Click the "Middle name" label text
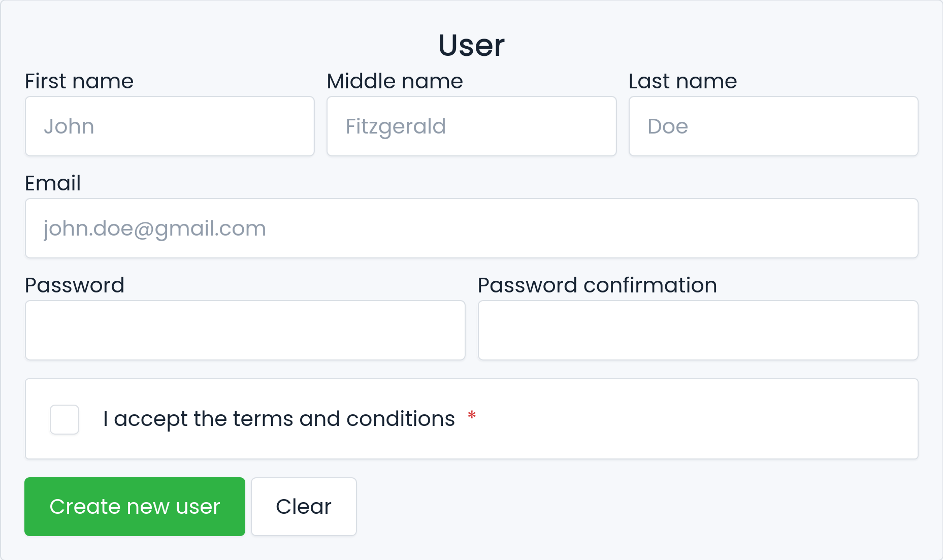 [x=395, y=81]
